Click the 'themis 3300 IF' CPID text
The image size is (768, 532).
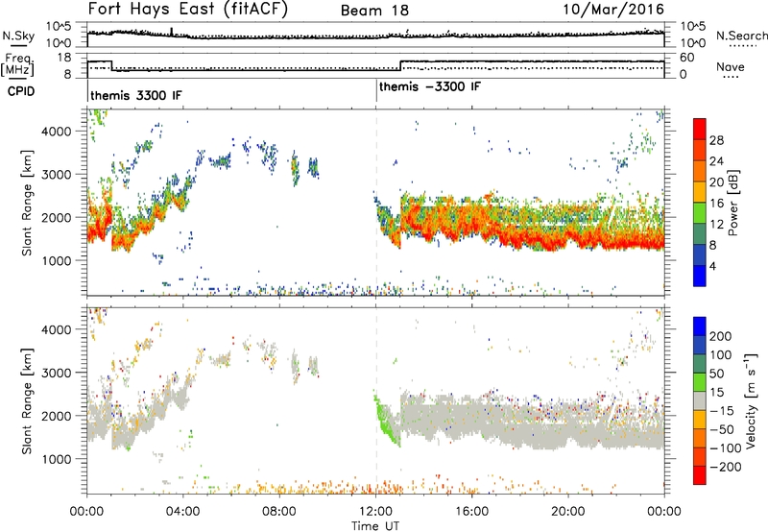coord(136,95)
